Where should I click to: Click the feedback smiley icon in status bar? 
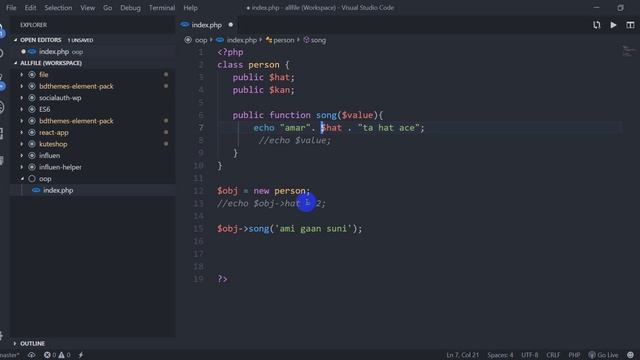point(631,355)
